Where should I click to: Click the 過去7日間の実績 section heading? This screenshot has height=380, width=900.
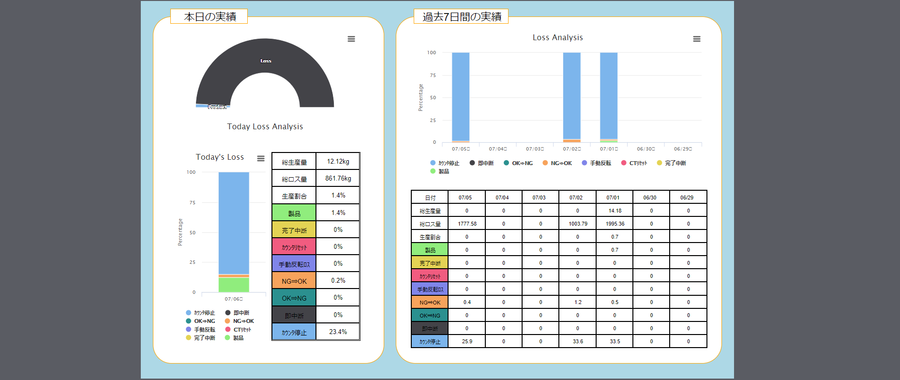click(x=461, y=17)
